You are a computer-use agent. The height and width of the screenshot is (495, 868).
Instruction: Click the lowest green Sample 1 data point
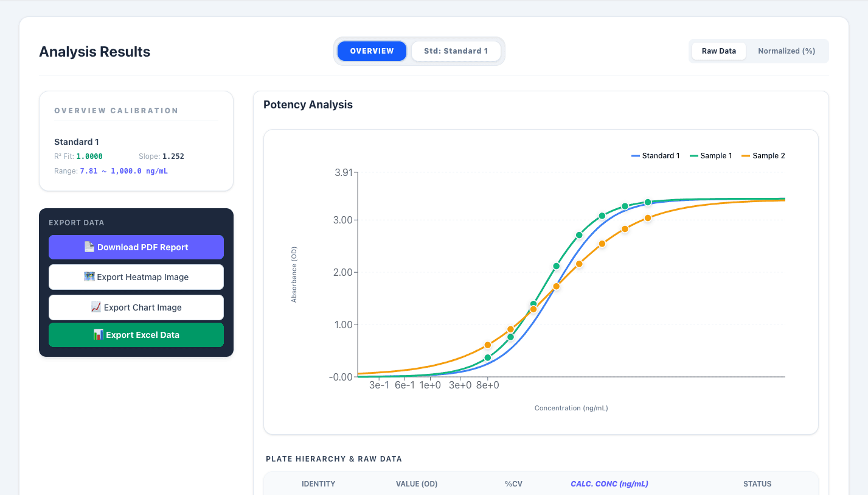click(487, 357)
